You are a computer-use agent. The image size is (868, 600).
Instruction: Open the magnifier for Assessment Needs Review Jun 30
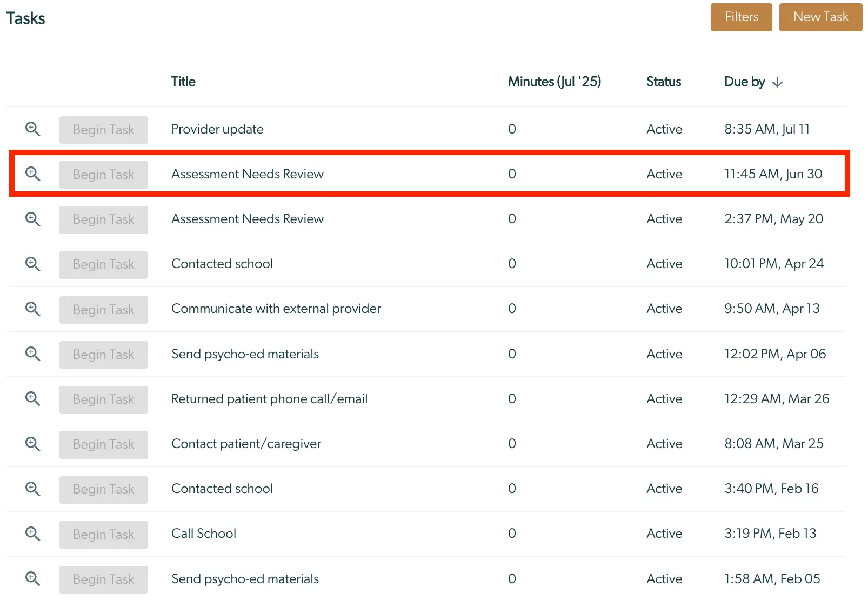click(x=32, y=174)
